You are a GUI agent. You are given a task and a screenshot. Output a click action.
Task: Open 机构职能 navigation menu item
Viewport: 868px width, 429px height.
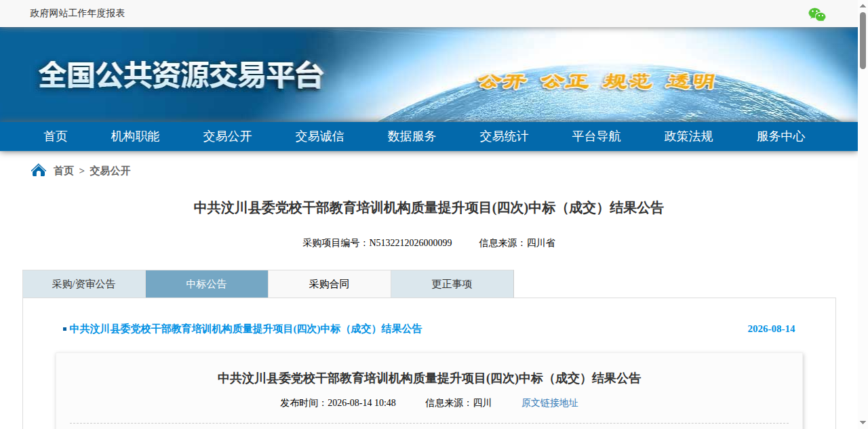click(136, 136)
